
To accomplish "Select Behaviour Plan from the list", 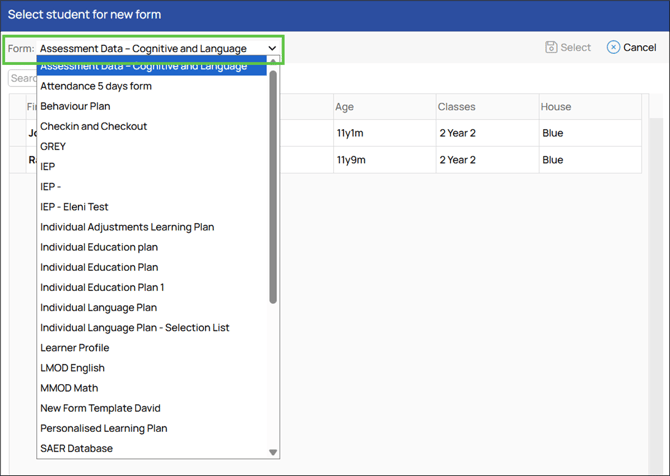I will pos(75,106).
